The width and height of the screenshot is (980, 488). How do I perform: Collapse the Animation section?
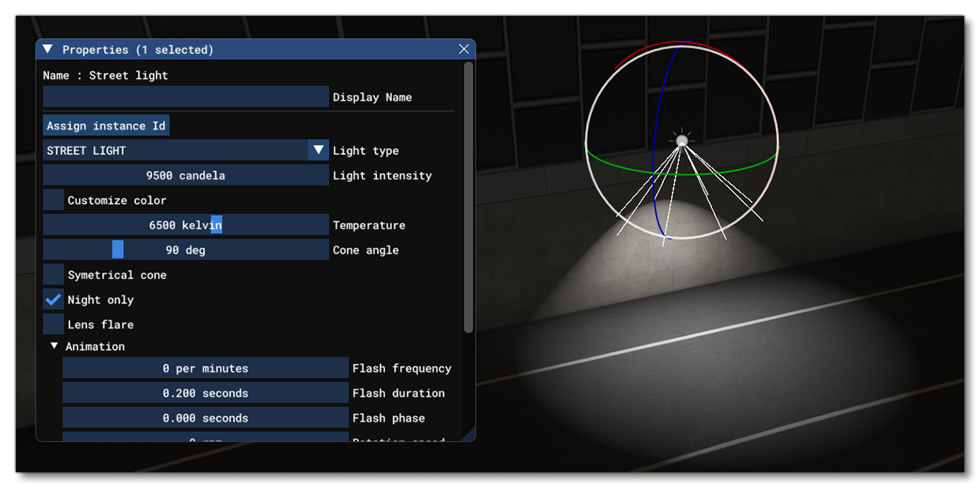55,347
